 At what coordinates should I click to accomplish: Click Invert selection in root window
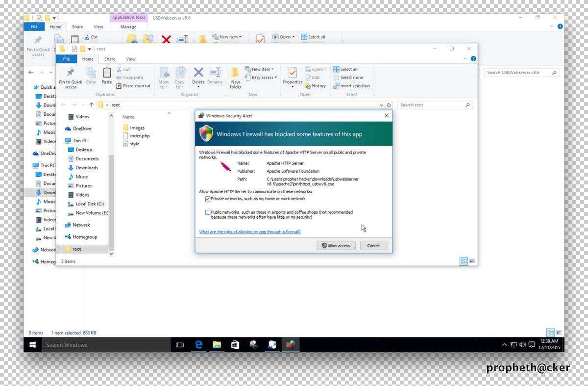[352, 86]
